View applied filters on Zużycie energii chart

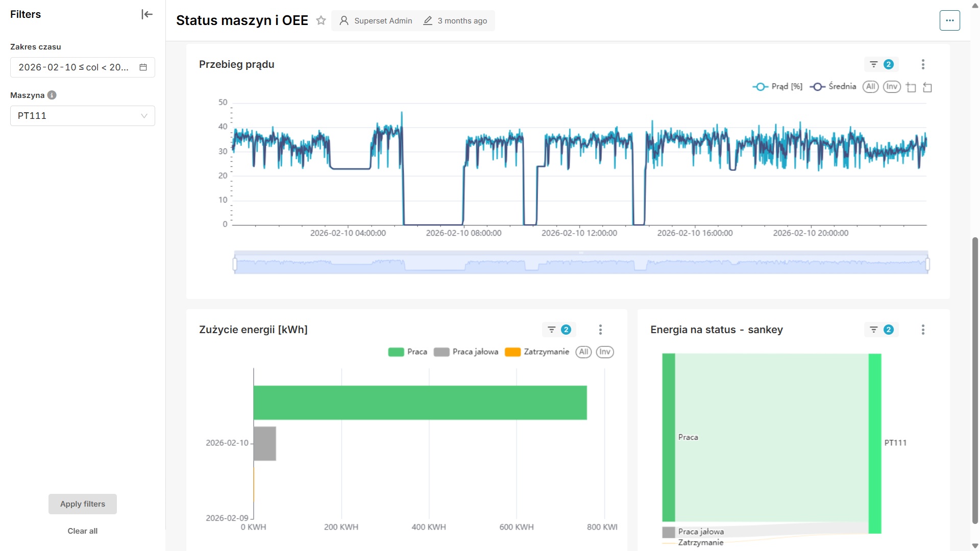coord(559,330)
